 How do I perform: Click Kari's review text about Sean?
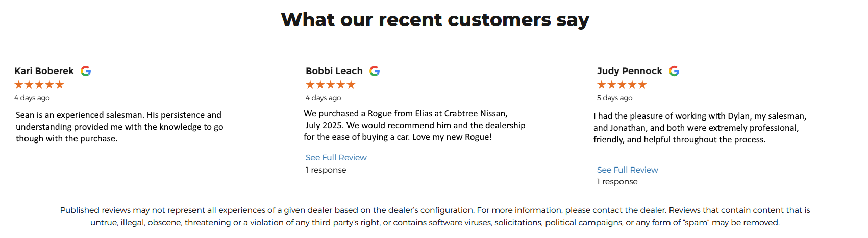119,127
